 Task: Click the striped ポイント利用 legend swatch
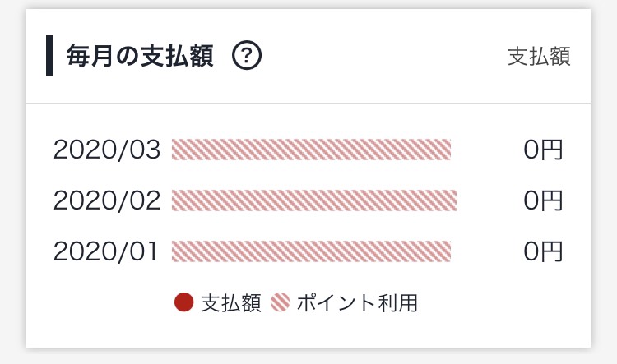281,302
